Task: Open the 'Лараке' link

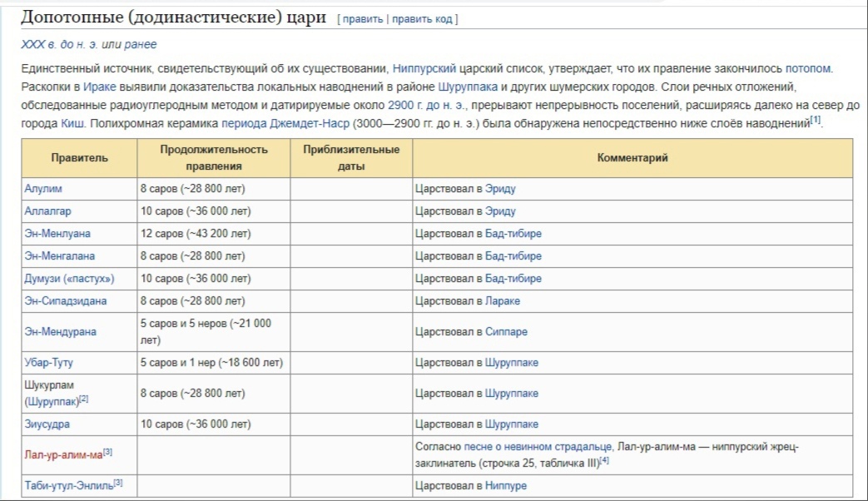Action: click(x=503, y=301)
